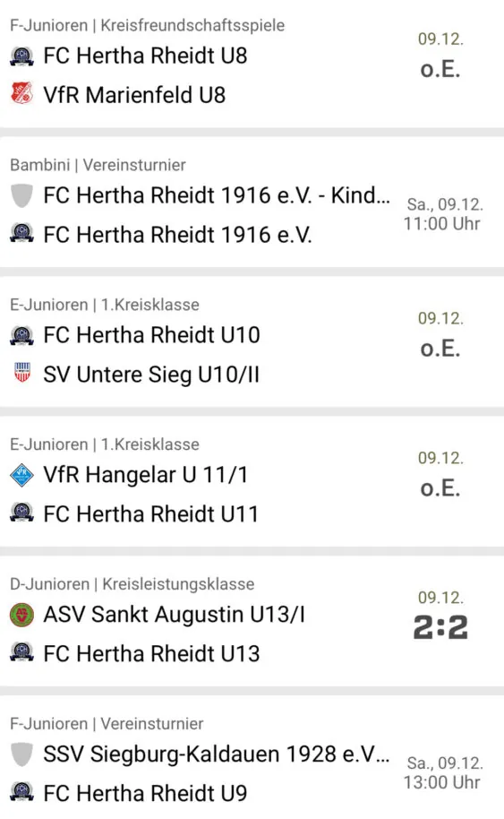This screenshot has width=504, height=819.
Task: Open team FC Hertha Rheidt U11
Action: [150, 514]
